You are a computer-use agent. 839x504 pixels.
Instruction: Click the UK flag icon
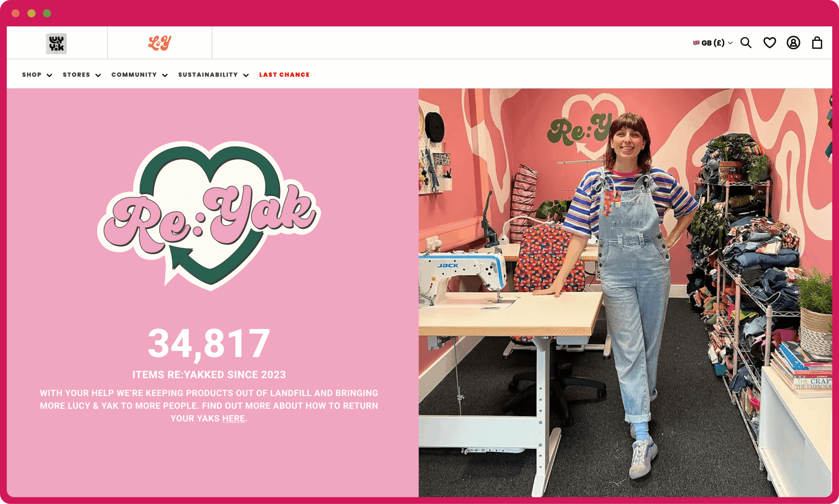[x=696, y=43]
